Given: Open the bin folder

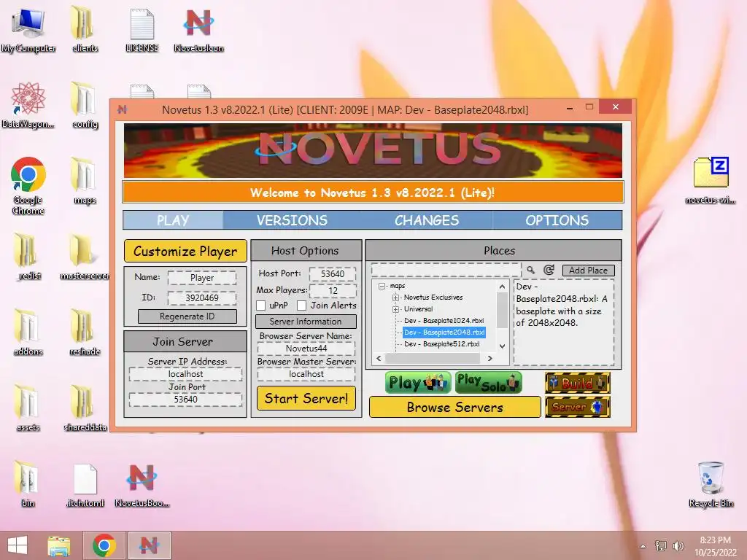Looking at the screenshot, I should pos(28,484).
